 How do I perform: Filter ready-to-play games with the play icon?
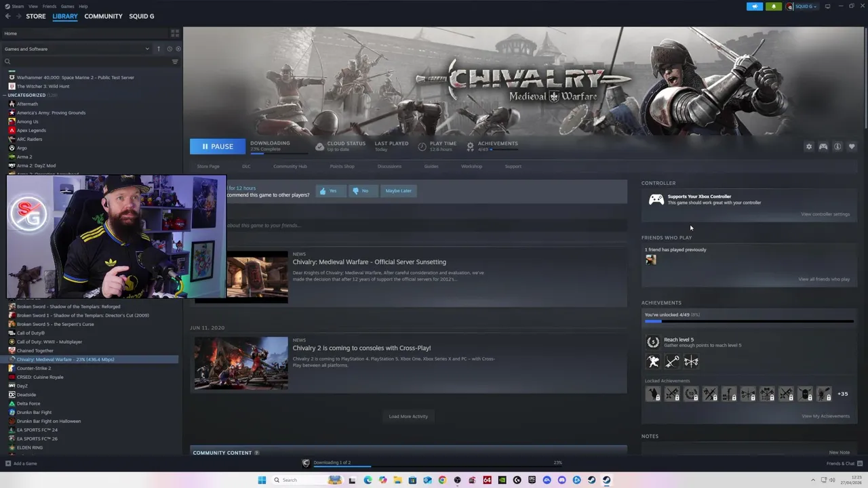point(178,49)
